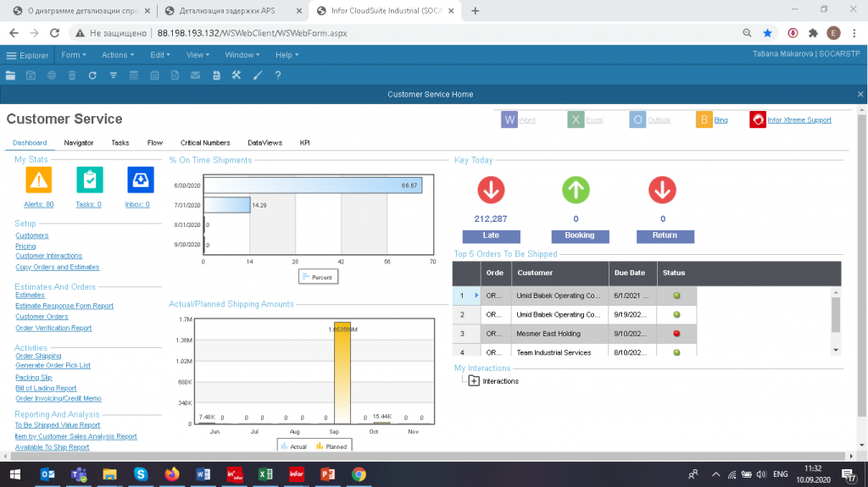The image size is (868, 487).
Task: Open Microsoft Teams from the taskbar
Action: tap(79, 474)
